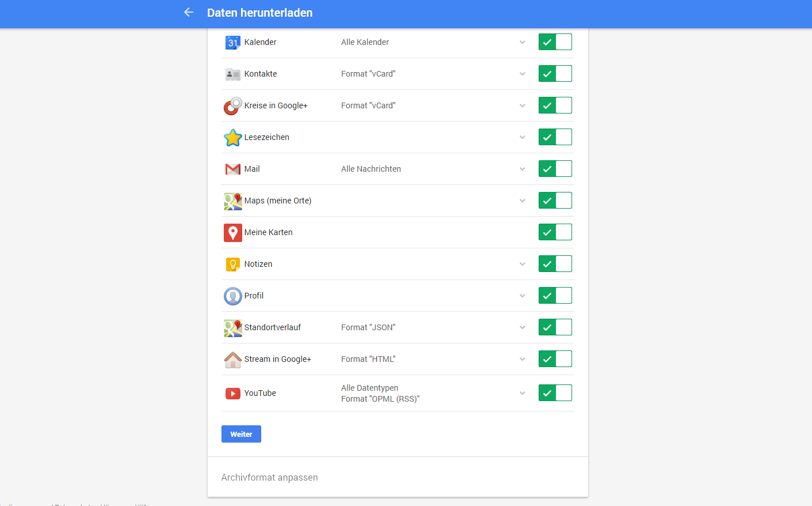The image size is (812, 506).
Task: Open the Profil row expander arrow
Action: (x=522, y=296)
